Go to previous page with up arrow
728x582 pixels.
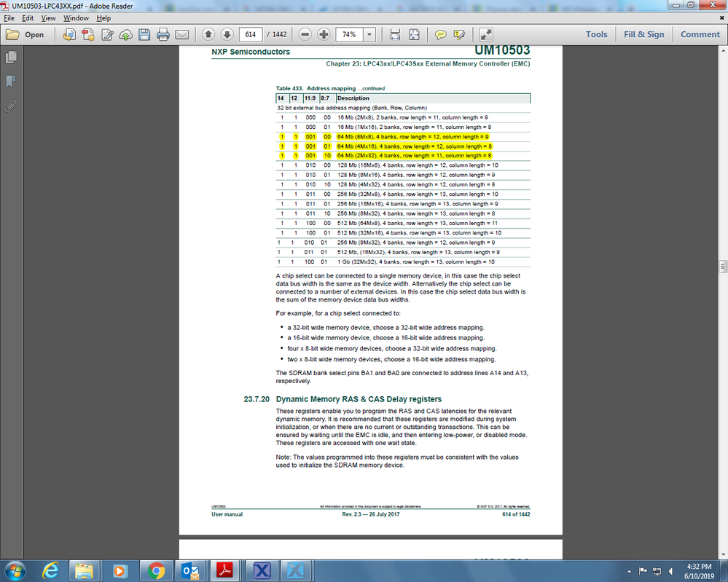pos(208,34)
